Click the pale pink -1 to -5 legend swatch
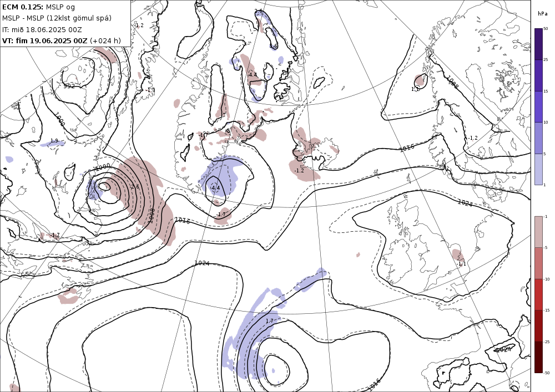The height and width of the screenshot is (392, 555). tap(538, 232)
